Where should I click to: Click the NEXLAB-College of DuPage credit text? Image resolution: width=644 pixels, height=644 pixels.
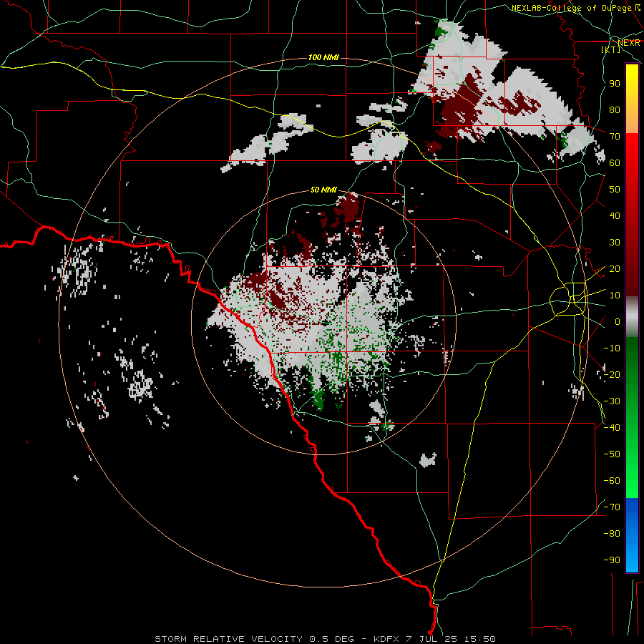click(x=572, y=8)
